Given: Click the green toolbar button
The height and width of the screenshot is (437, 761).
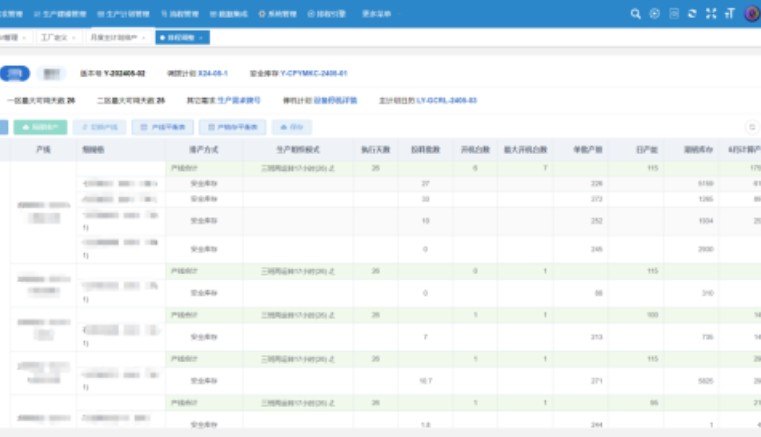Looking at the screenshot, I should pyautogui.click(x=40, y=127).
